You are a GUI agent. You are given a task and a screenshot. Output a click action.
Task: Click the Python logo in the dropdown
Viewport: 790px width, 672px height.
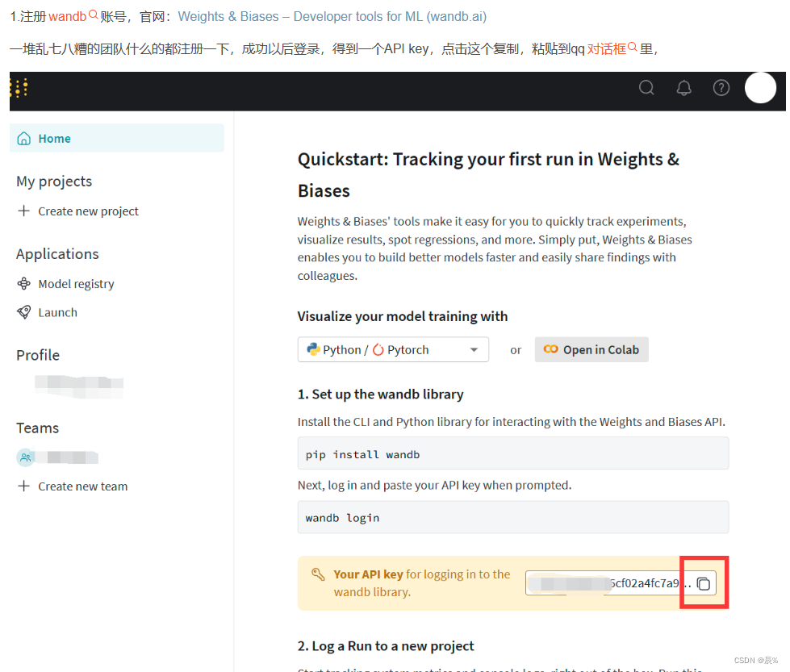pyautogui.click(x=314, y=349)
